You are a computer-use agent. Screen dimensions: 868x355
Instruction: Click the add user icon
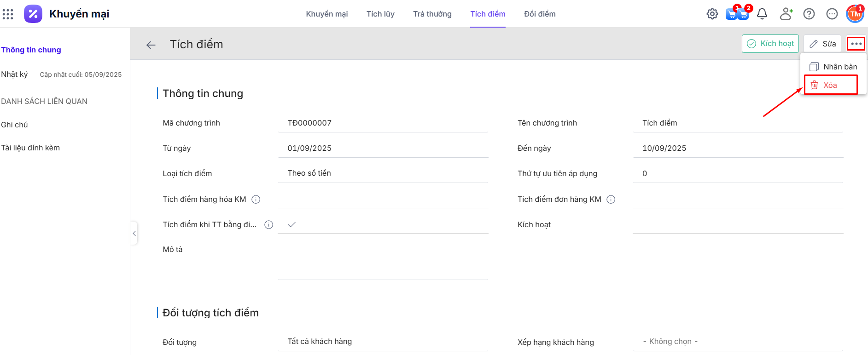pos(786,14)
